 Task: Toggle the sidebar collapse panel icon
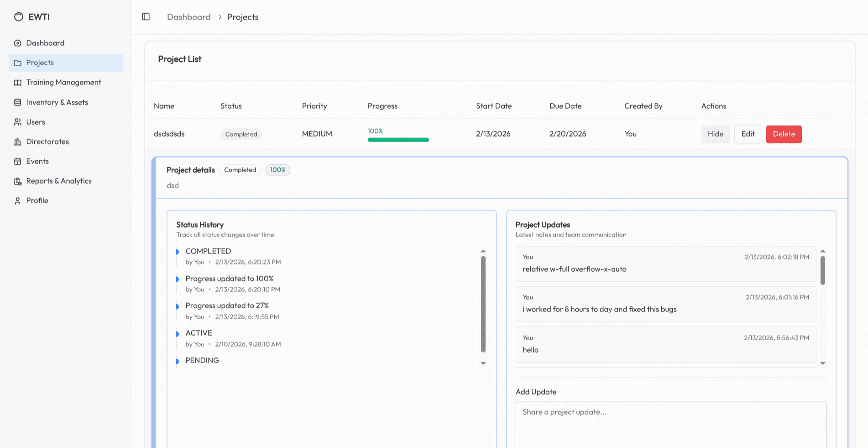pyautogui.click(x=146, y=16)
